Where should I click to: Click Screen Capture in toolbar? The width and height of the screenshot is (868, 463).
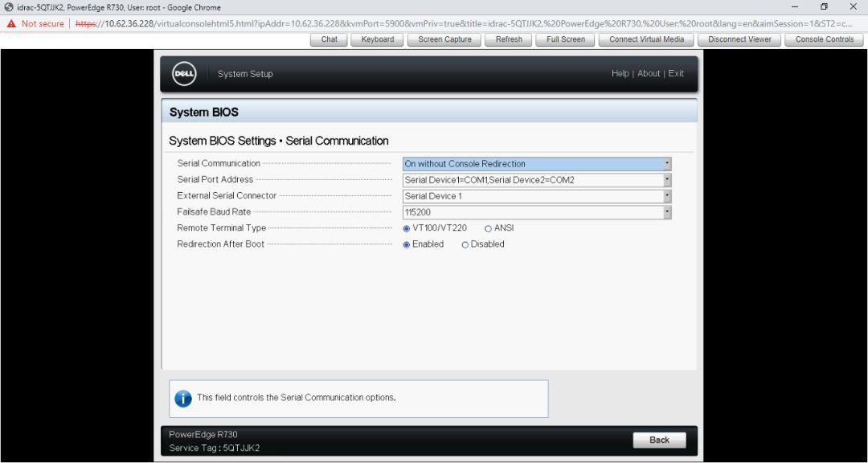pyautogui.click(x=444, y=39)
